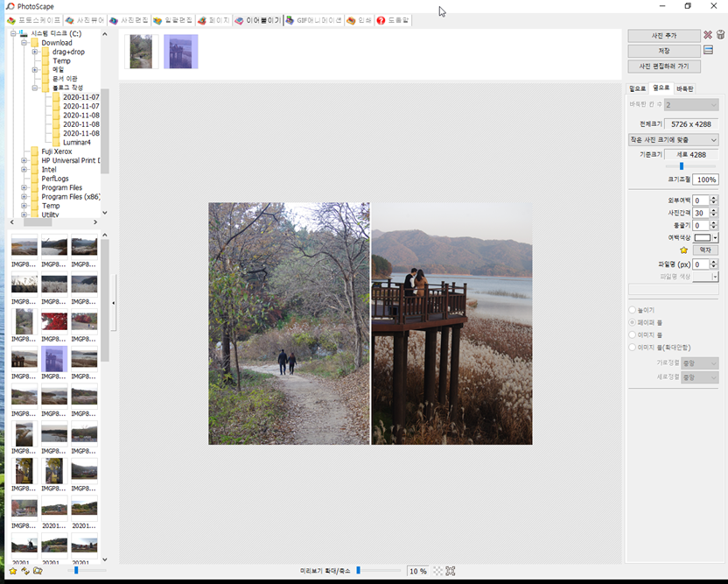
Task: Switch to the 사진편집 tab
Action: 129,20
